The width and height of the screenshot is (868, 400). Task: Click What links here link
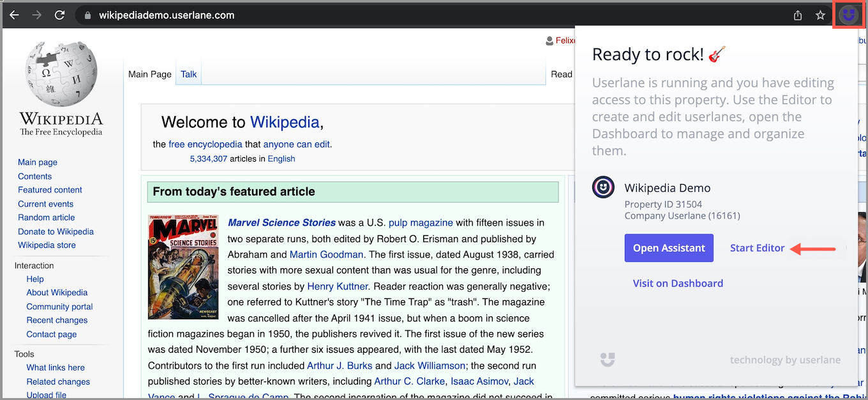point(56,367)
